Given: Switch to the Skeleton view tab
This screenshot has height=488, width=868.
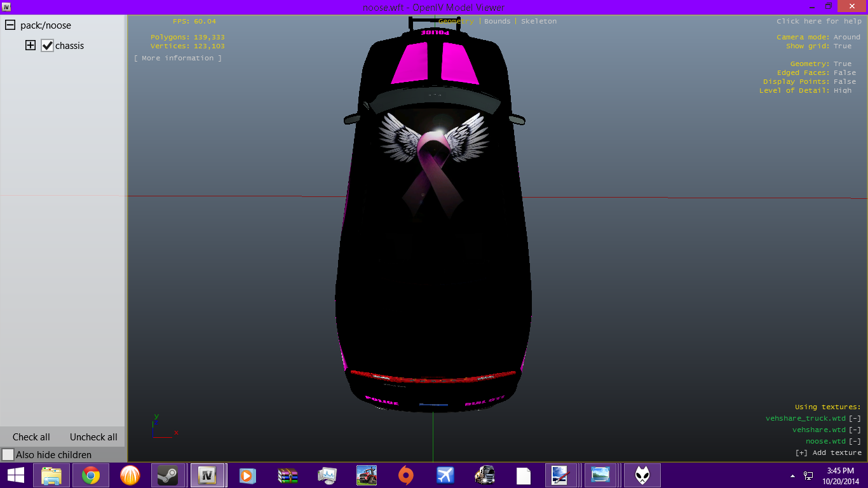Looking at the screenshot, I should point(538,21).
